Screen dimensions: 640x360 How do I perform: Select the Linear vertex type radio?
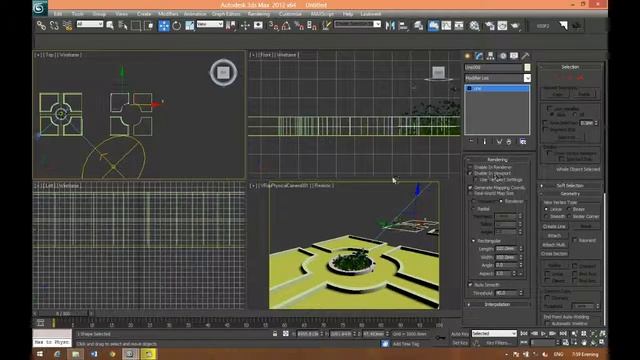click(546, 209)
